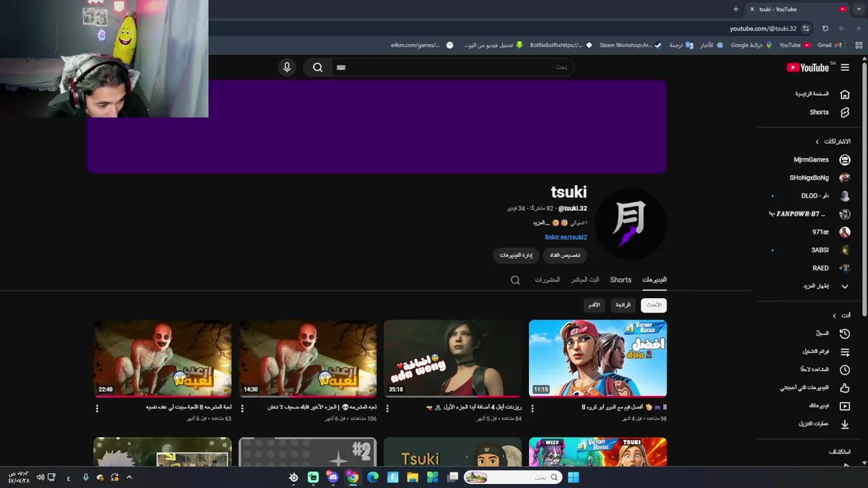Click Windows taskbar search box
This screenshot has width=868, height=488.
512,477
